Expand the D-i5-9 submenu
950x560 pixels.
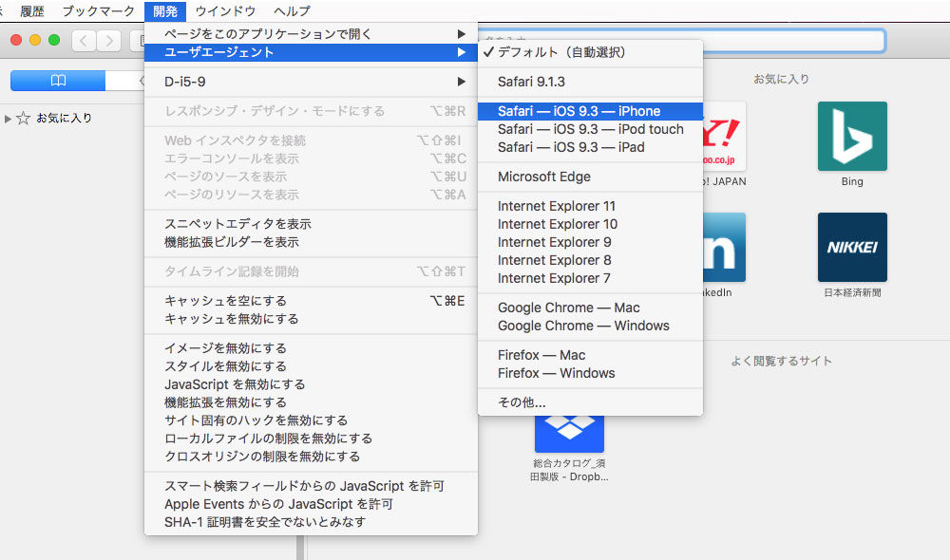(311, 82)
